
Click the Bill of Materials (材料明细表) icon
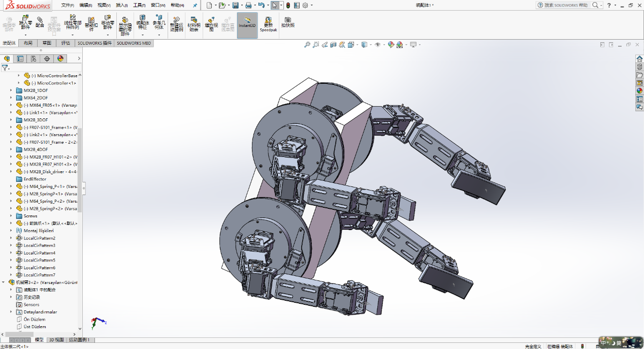(194, 24)
